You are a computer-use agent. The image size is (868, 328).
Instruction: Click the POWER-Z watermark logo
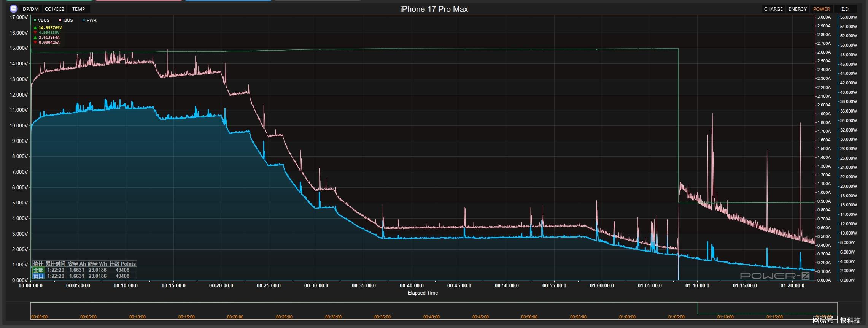(x=774, y=276)
